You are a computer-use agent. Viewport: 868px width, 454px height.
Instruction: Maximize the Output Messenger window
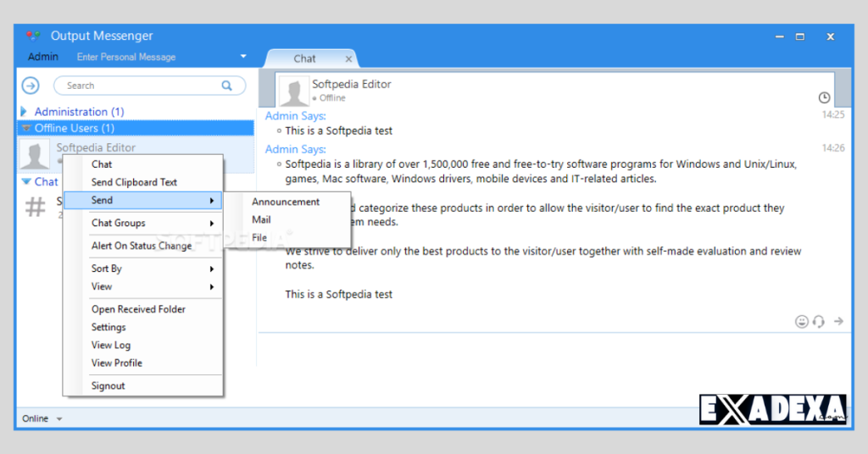pyautogui.click(x=800, y=36)
